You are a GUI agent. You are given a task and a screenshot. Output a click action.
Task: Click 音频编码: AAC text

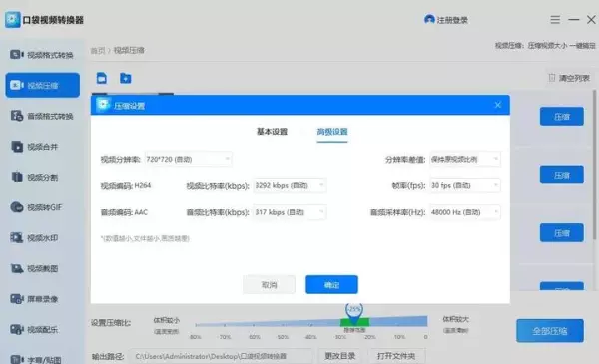pyautogui.click(x=124, y=212)
